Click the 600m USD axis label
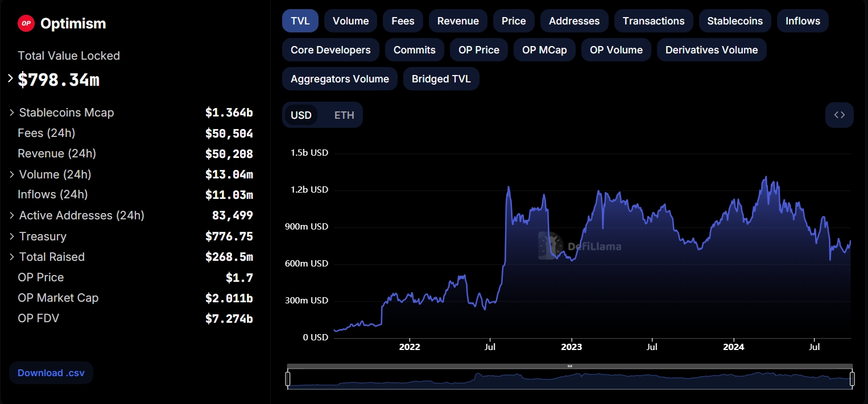Viewport: 868px width, 404px height. tap(307, 264)
